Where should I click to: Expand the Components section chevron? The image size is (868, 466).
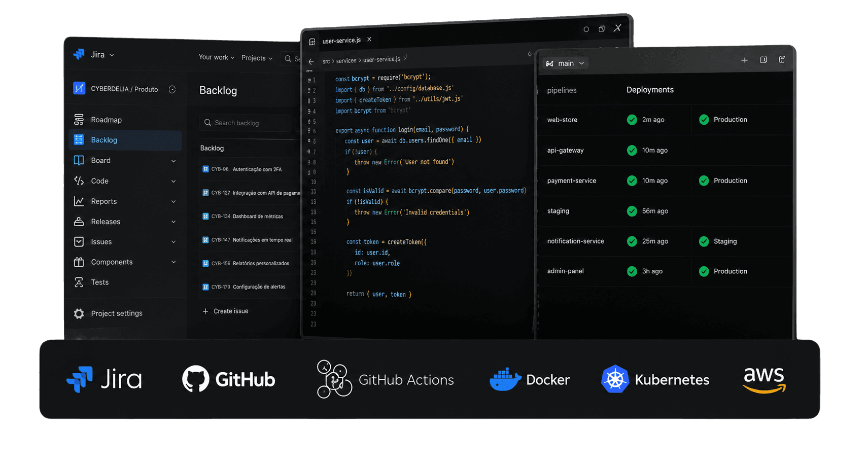(x=173, y=262)
